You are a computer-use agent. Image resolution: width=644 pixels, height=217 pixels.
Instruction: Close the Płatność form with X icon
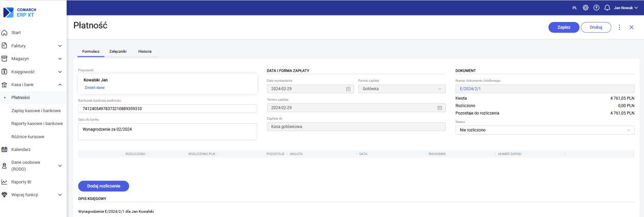coord(631,27)
